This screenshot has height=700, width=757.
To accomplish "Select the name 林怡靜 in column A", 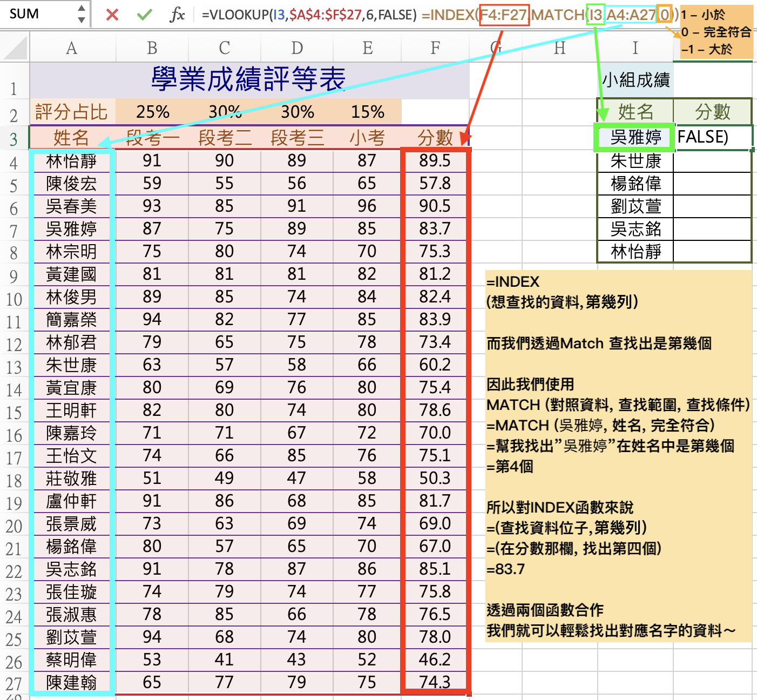I will tap(72, 161).
